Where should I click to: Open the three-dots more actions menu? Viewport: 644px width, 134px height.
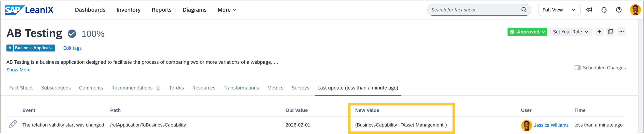[x=622, y=32]
